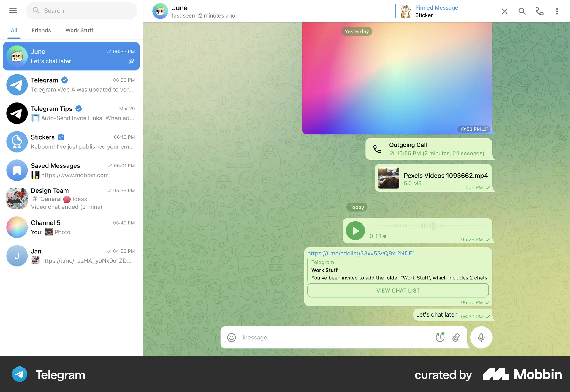Open the message scheduling clock
570x392 pixels.
tap(440, 337)
